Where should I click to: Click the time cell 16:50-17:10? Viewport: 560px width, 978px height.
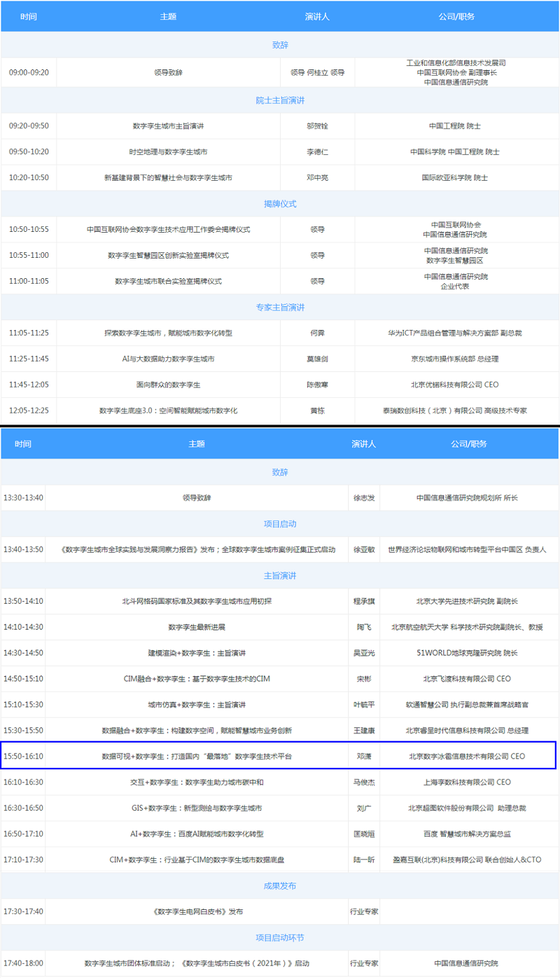coord(23,834)
